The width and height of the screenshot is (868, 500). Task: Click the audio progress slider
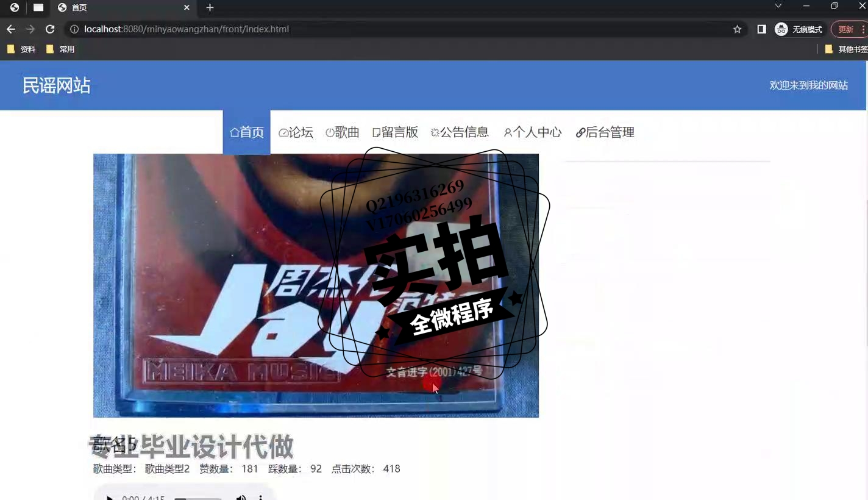coord(198,499)
